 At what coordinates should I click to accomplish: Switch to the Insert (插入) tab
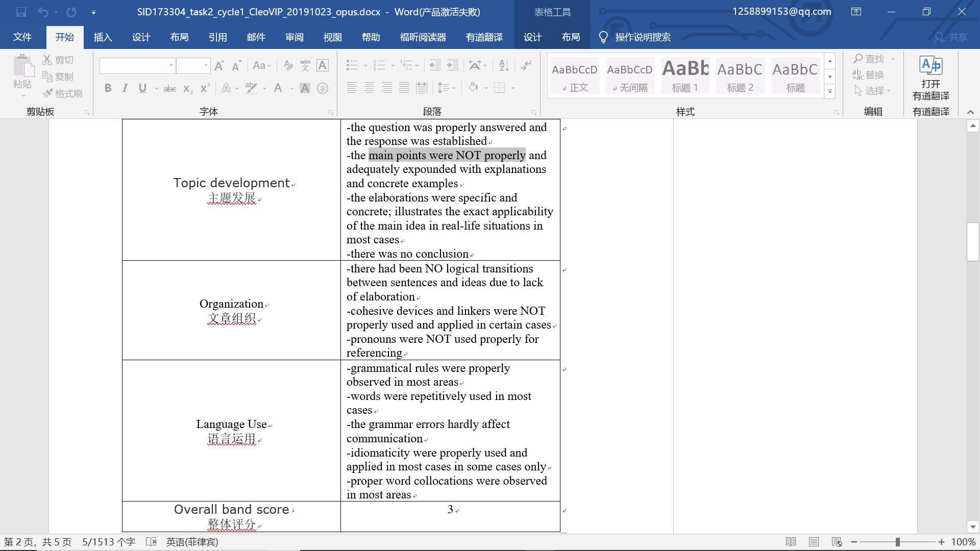[103, 37]
